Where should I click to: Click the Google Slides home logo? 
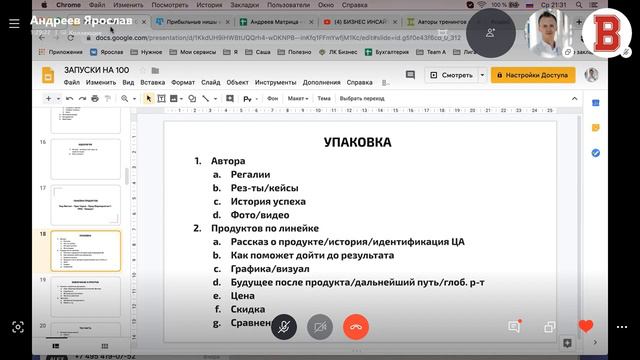click(x=48, y=75)
